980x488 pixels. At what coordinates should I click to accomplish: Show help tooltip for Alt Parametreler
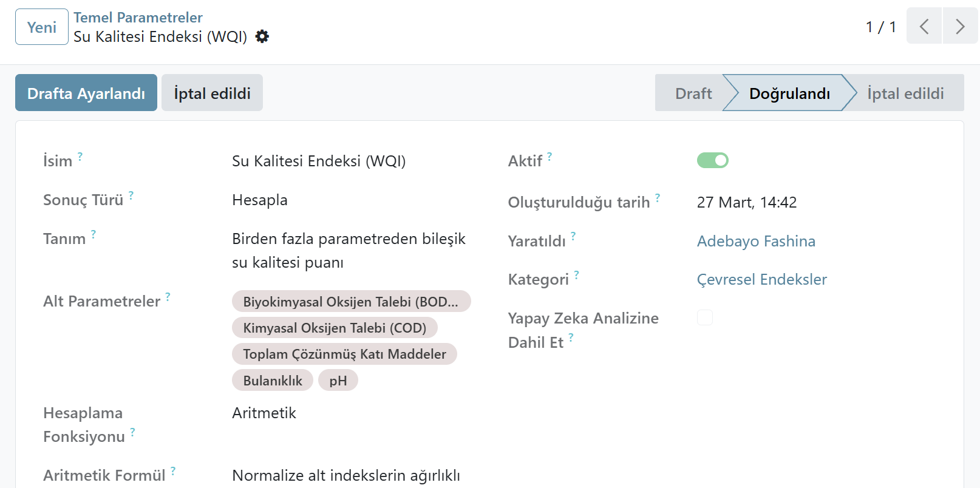(x=168, y=296)
